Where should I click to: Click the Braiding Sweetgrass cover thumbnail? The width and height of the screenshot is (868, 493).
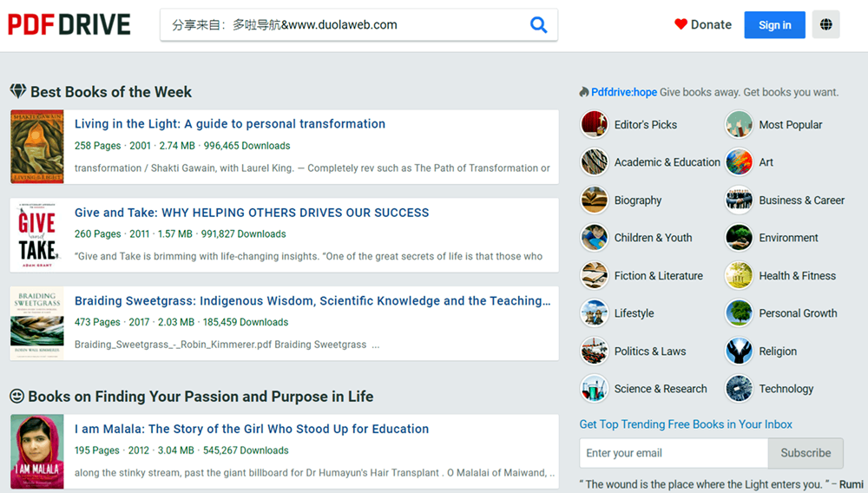pos(37,324)
